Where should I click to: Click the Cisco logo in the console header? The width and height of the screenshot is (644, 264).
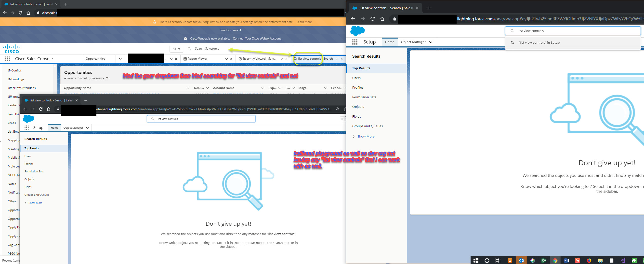12,49
